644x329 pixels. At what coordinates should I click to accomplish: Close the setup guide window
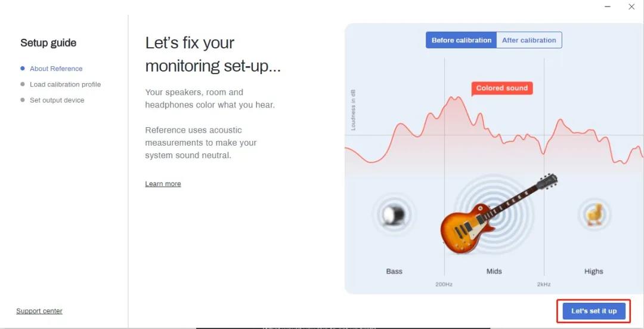pyautogui.click(x=631, y=7)
